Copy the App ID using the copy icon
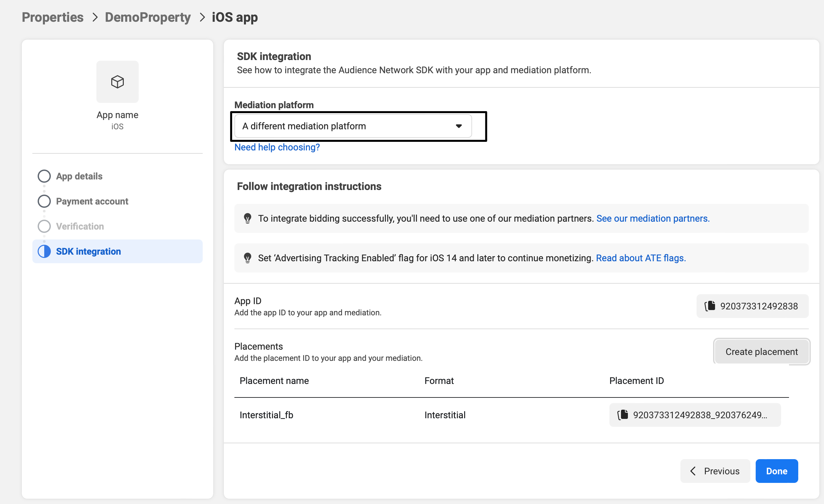The width and height of the screenshot is (824, 504). pyautogui.click(x=710, y=306)
